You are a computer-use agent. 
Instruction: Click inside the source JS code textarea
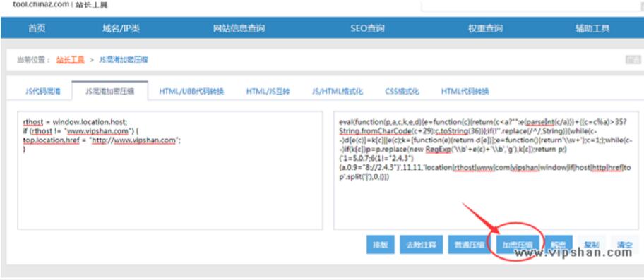coord(170,170)
